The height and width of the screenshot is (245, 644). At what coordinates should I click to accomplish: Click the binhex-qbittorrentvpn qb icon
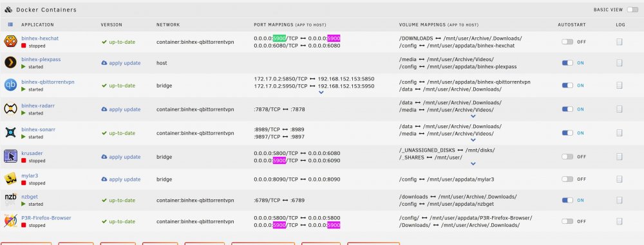point(10,85)
